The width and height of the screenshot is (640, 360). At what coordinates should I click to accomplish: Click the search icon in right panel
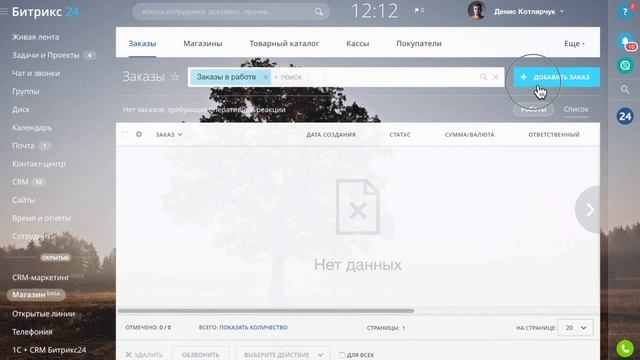[625, 89]
